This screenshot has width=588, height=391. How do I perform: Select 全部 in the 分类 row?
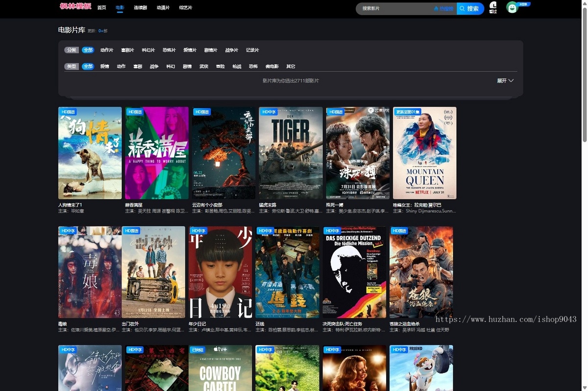88,50
